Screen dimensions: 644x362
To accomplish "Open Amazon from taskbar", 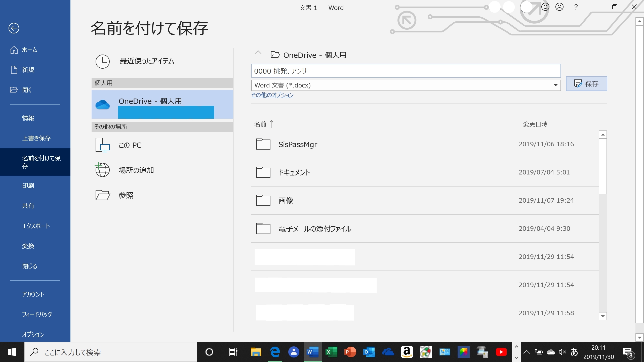I will [x=407, y=352].
